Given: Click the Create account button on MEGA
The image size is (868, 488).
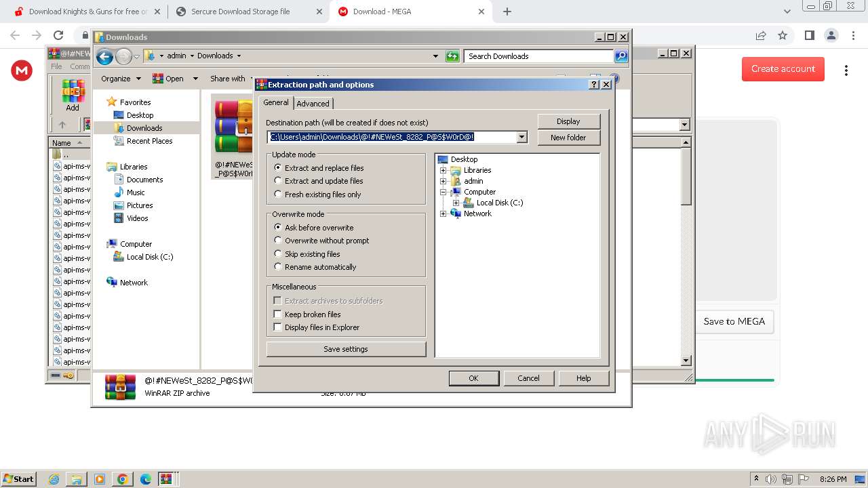Looking at the screenshot, I should [x=783, y=69].
